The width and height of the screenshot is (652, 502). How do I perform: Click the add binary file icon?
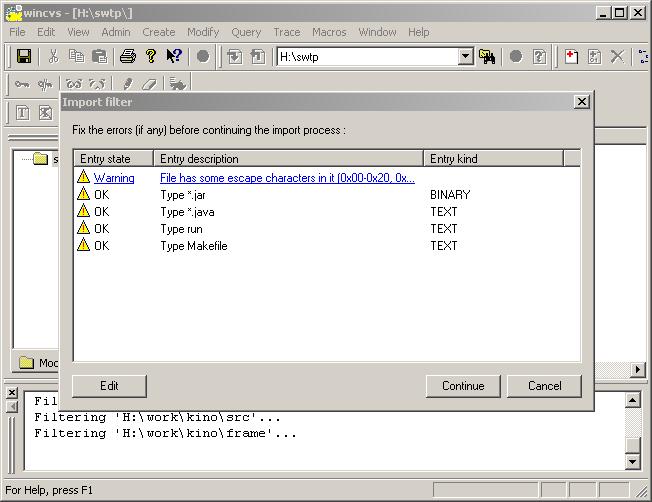(594, 57)
